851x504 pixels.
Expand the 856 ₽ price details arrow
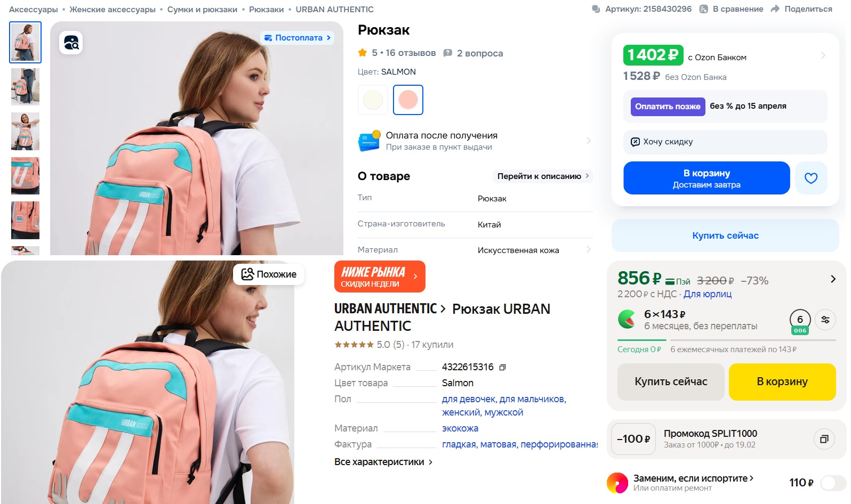point(833,279)
